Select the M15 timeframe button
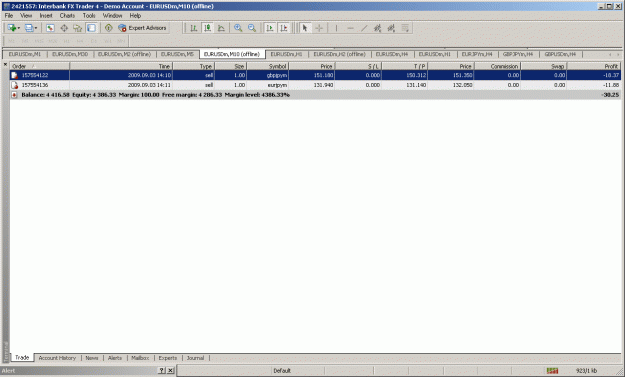Screen dimensions: 625x377 [39, 41]
